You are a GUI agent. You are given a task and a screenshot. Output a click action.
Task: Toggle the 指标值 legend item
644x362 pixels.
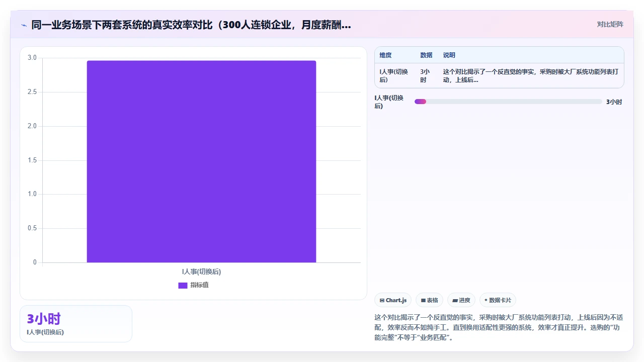pyautogui.click(x=194, y=285)
